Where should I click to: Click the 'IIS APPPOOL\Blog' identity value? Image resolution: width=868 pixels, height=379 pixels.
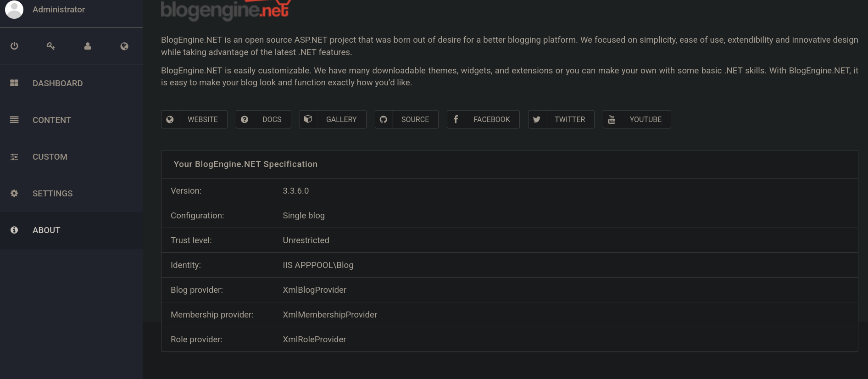coord(318,265)
